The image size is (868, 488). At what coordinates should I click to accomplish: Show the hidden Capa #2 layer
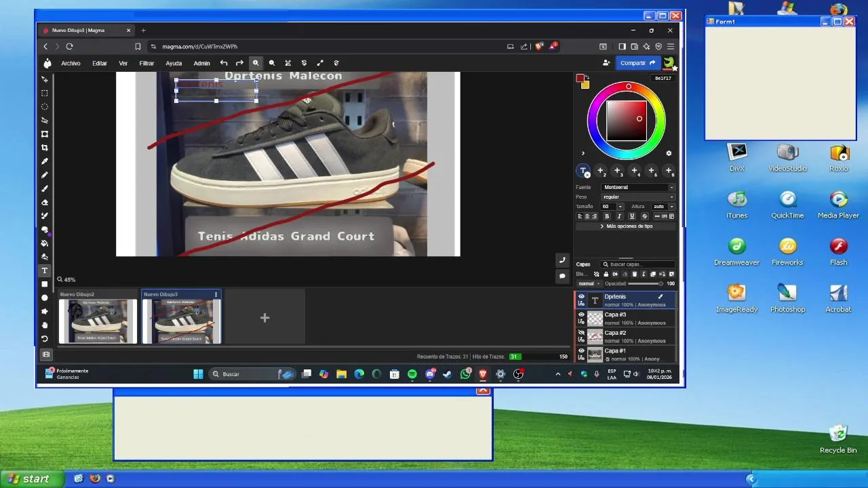point(581,333)
